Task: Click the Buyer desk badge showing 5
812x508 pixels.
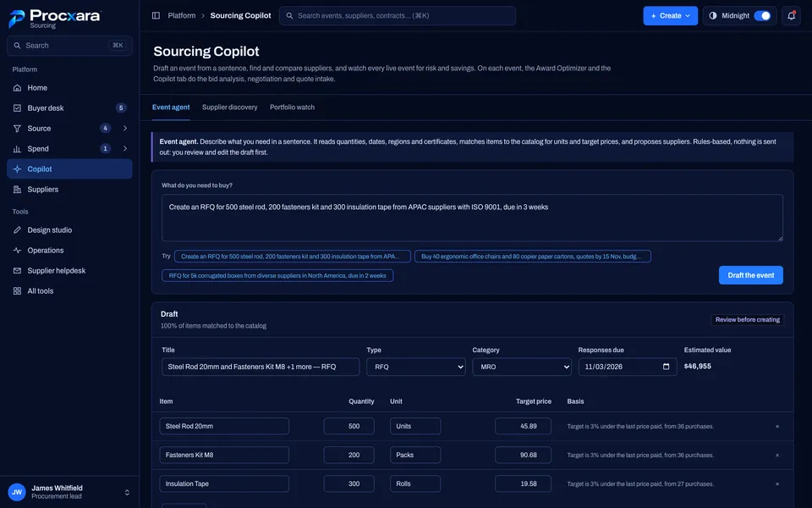Action: (x=121, y=108)
